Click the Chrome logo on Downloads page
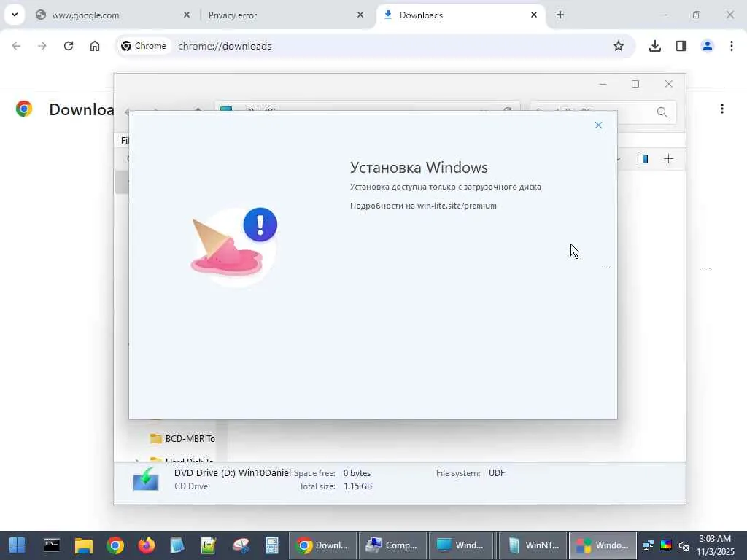The height and width of the screenshot is (560, 747). (x=24, y=109)
